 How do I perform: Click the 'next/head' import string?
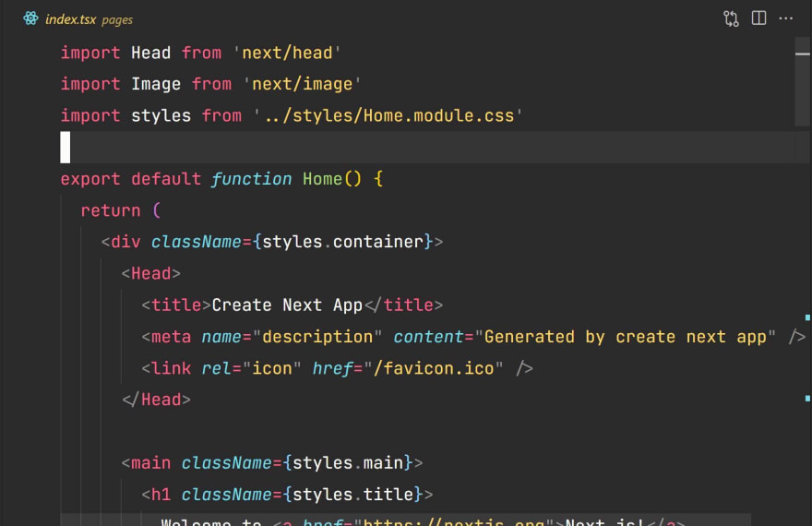coord(287,53)
